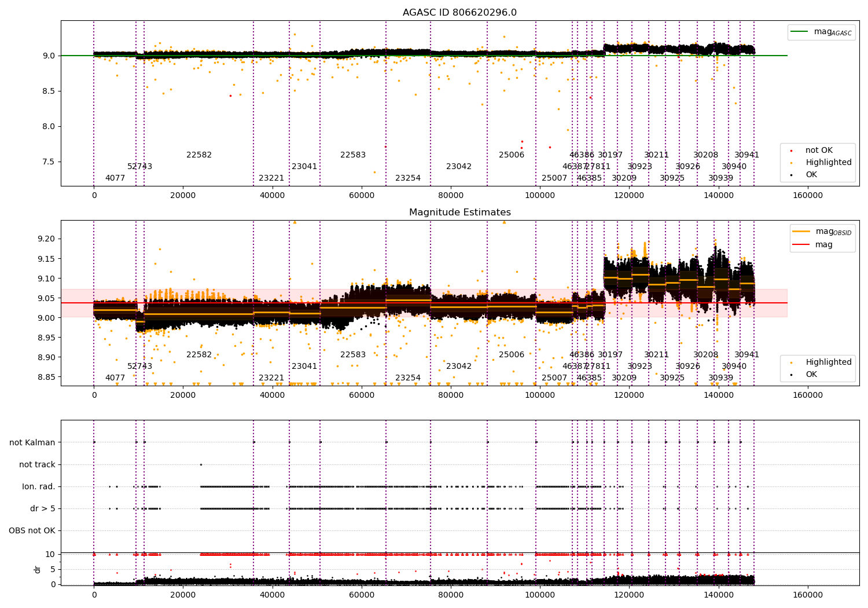Click obsid label 52743 in top plot

click(140, 167)
